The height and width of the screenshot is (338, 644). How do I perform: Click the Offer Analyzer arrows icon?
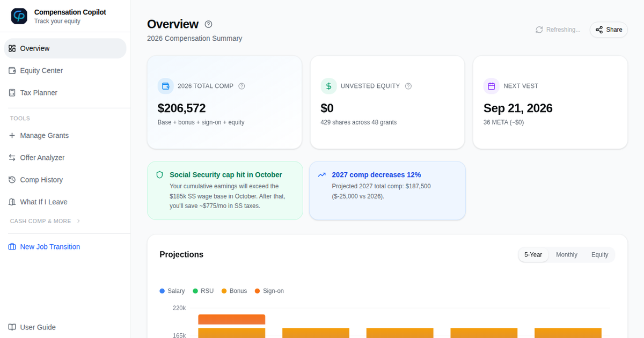[x=12, y=158]
